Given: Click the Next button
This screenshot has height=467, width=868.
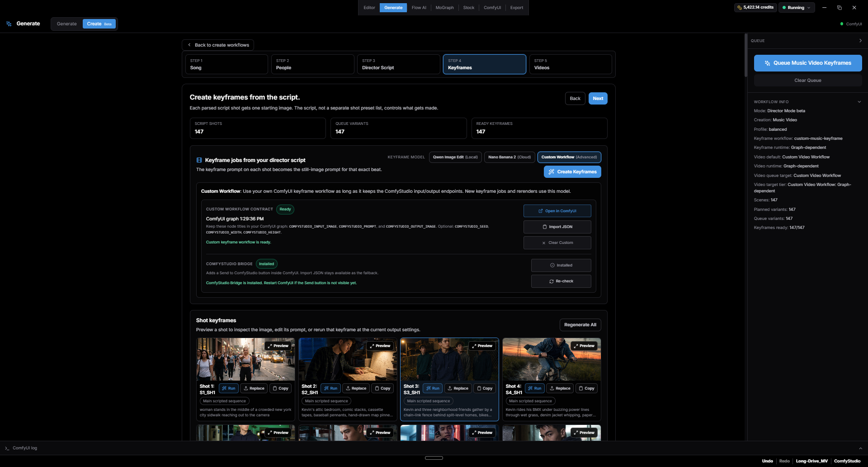Looking at the screenshot, I should [x=598, y=98].
